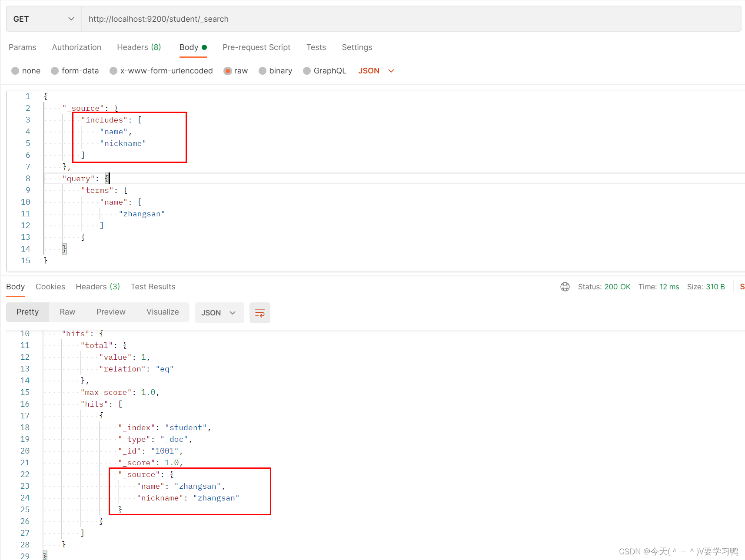Image resolution: width=745 pixels, height=560 pixels.
Task: Open the Test Results tab
Action: (153, 287)
